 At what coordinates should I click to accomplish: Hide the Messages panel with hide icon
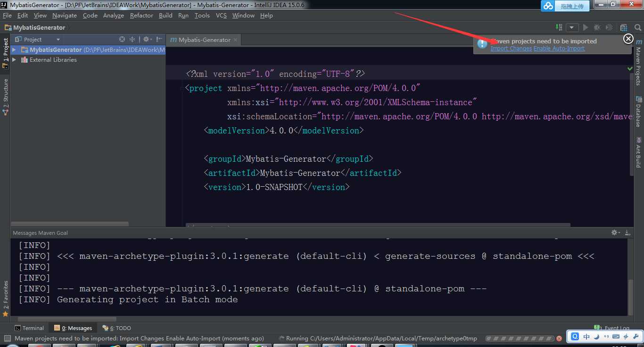pyautogui.click(x=627, y=232)
